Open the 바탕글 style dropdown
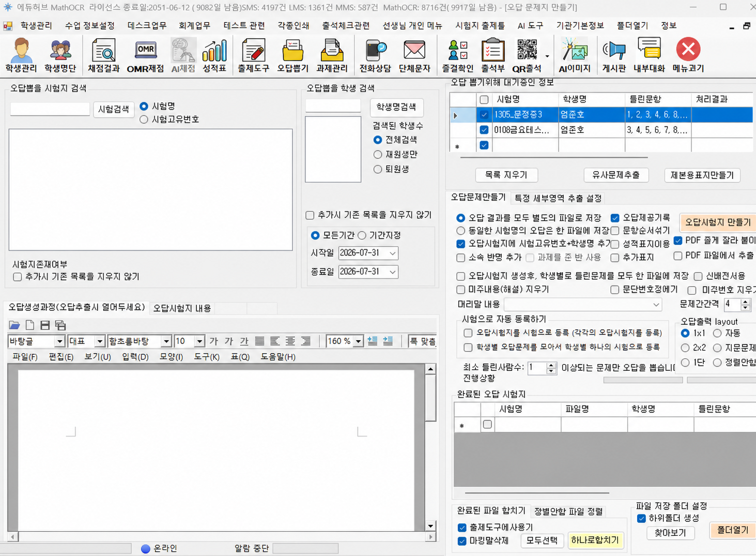Screen dimensions: 756x556 pos(59,341)
